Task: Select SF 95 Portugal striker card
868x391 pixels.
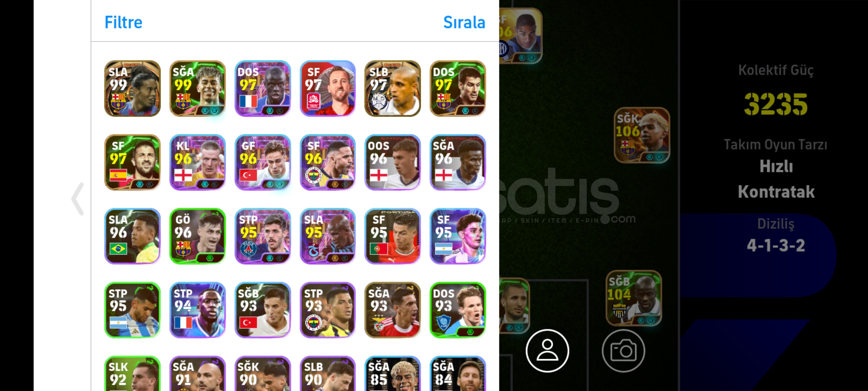Action: point(393,236)
